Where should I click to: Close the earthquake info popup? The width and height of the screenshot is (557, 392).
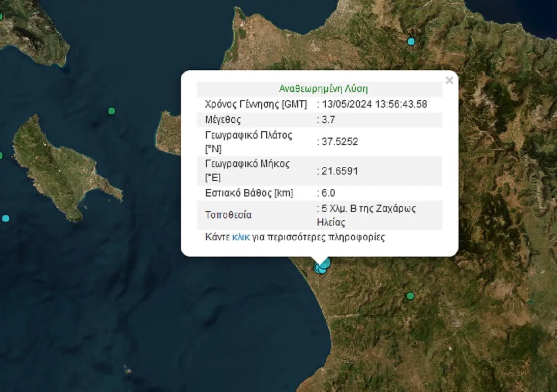(449, 81)
